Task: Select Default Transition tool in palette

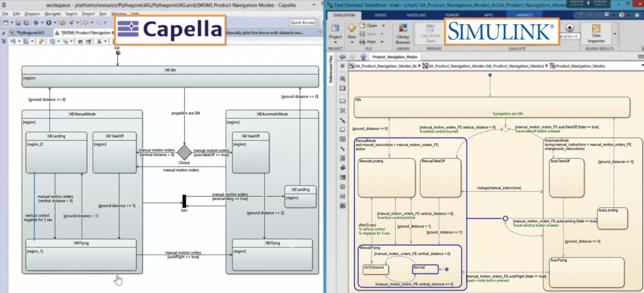Action: click(343, 120)
